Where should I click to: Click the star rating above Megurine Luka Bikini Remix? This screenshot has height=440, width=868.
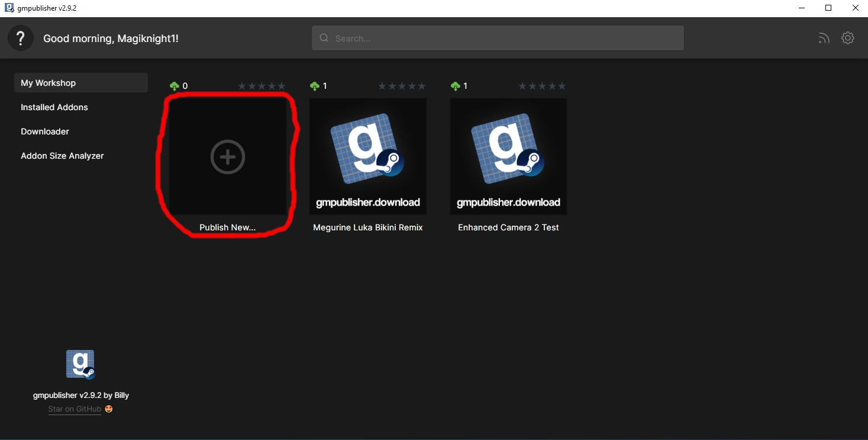coord(402,86)
